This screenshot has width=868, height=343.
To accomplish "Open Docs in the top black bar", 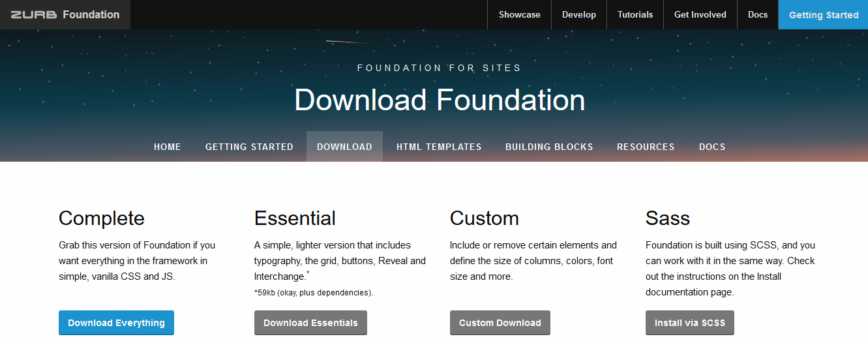I will click(x=758, y=14).
